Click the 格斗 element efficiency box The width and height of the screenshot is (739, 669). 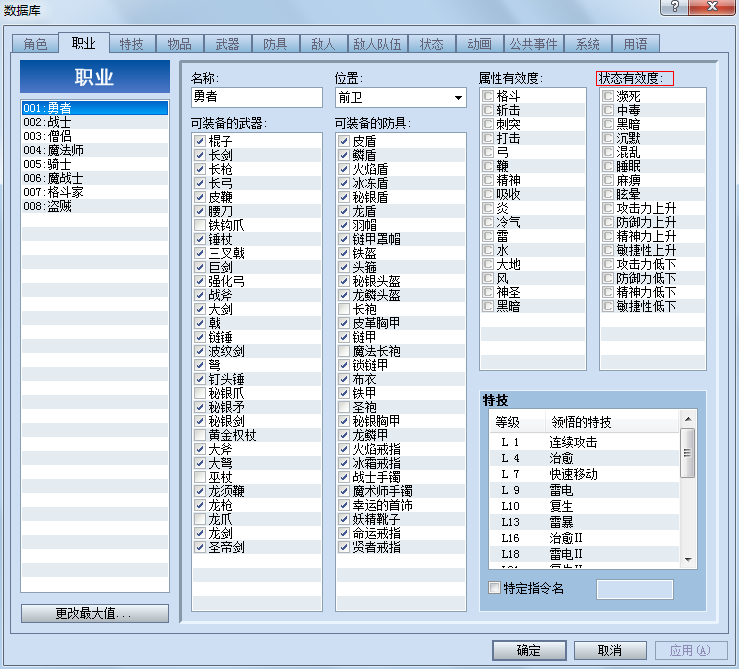click(x=488, y=96)
